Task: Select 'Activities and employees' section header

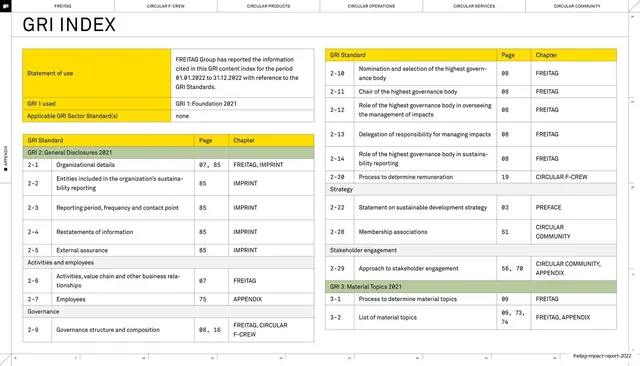Action: click(169, 263)
